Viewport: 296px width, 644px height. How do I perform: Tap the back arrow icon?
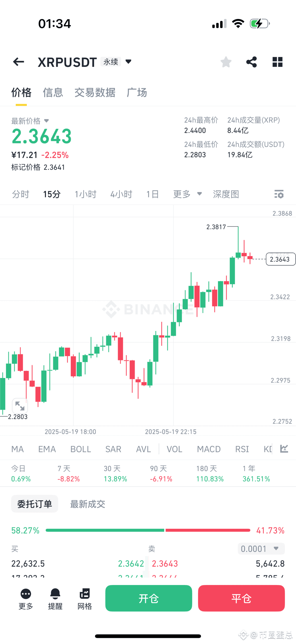click(x=19, y=62)
